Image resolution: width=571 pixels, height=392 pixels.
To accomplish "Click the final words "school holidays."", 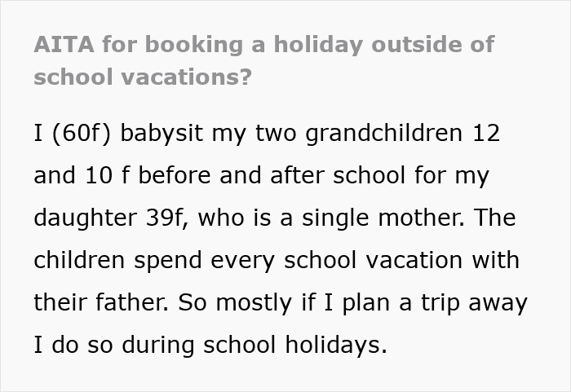I will (x=295, y=345).
